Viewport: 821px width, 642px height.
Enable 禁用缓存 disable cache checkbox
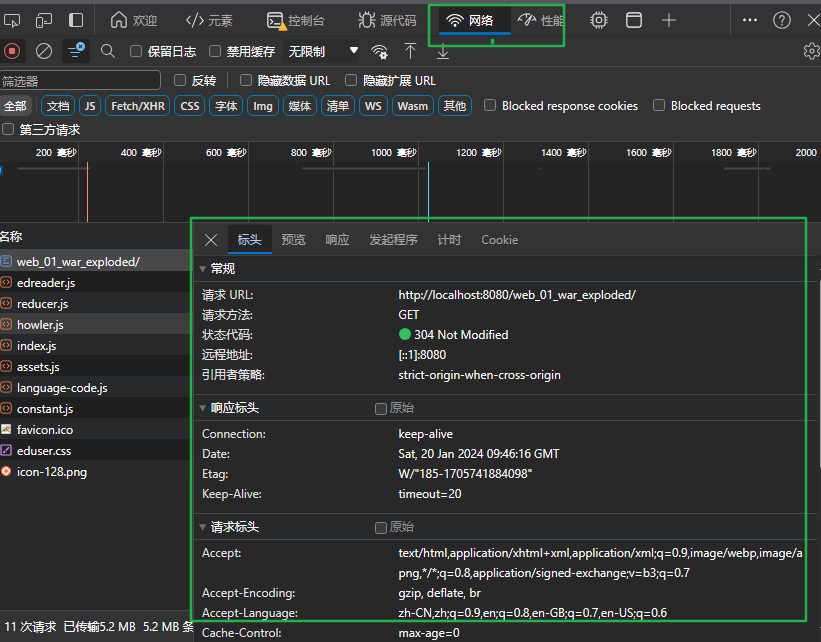point(215,51)
